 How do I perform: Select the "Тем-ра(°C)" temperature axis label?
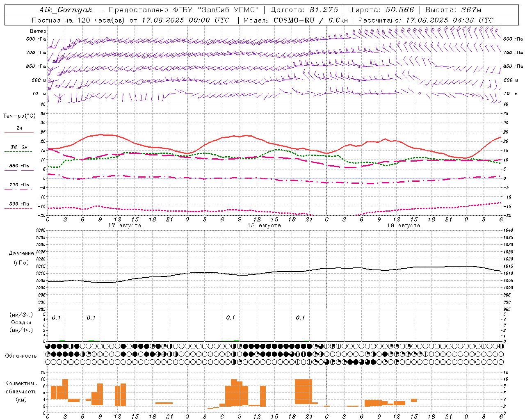click(x=19, y=116)
